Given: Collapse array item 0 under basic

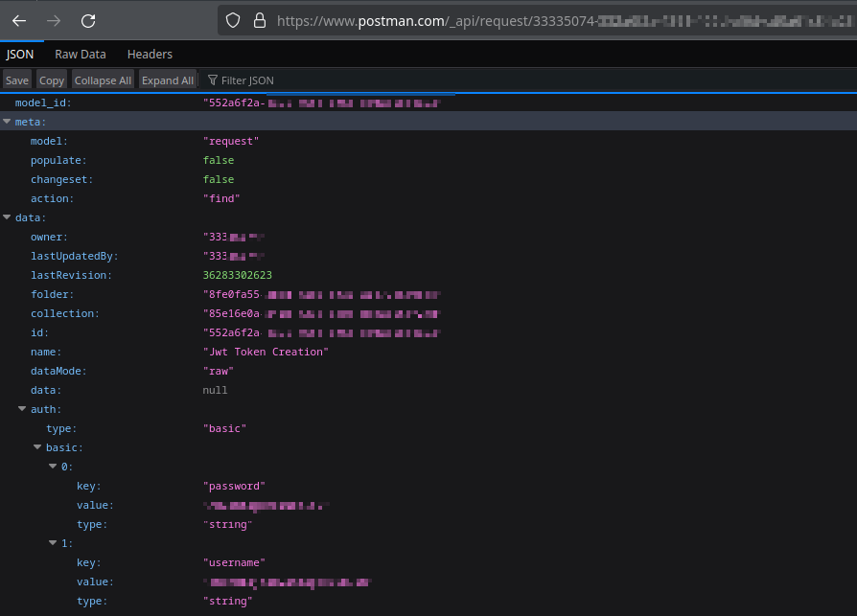Looking at the screenshot, I should pos(54,467).
